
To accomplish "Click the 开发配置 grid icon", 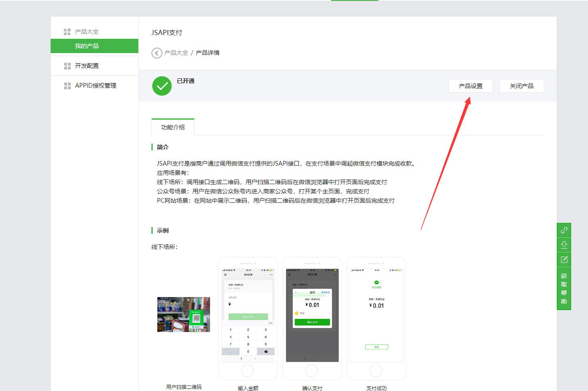I will click(67, 66).
